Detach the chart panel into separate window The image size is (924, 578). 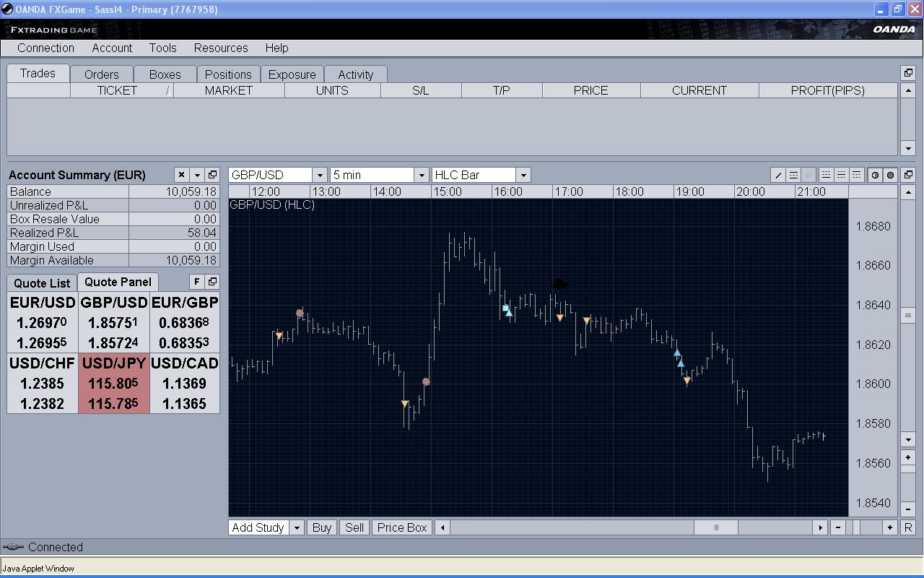click(909, 175)
